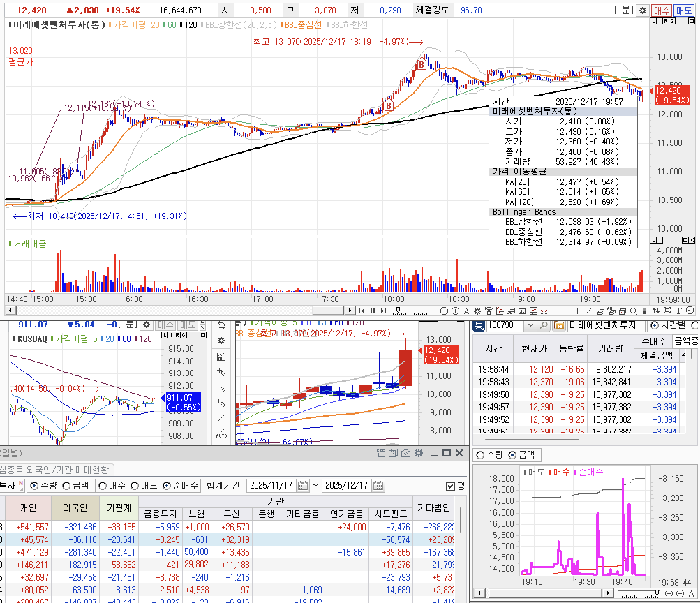700x603 pixels.
Task: Open main chart settings gear next to [1분]
Action: coord(642,10)
